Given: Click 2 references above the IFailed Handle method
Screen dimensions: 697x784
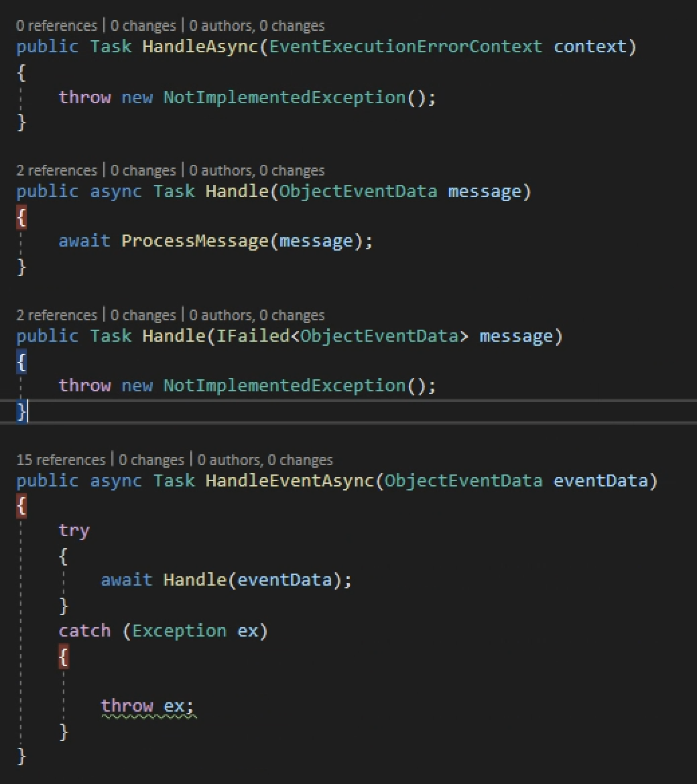Looking at the screenshot, I should pos(56,314).
